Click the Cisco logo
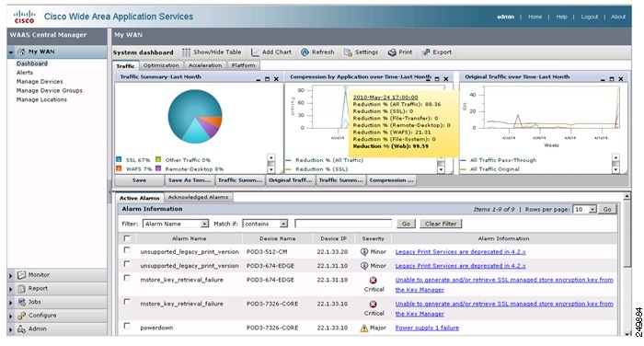 click(24, 17)
